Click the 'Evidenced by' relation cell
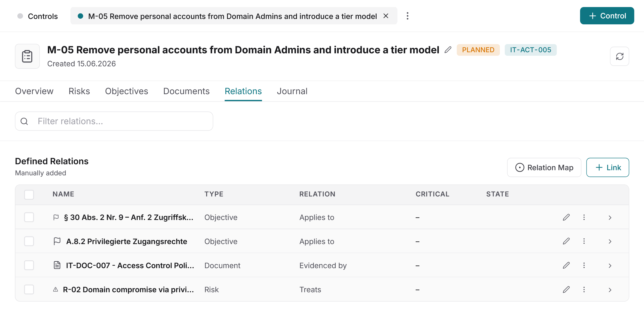Viewport: 644px width, 309px height. click(323, 265)
